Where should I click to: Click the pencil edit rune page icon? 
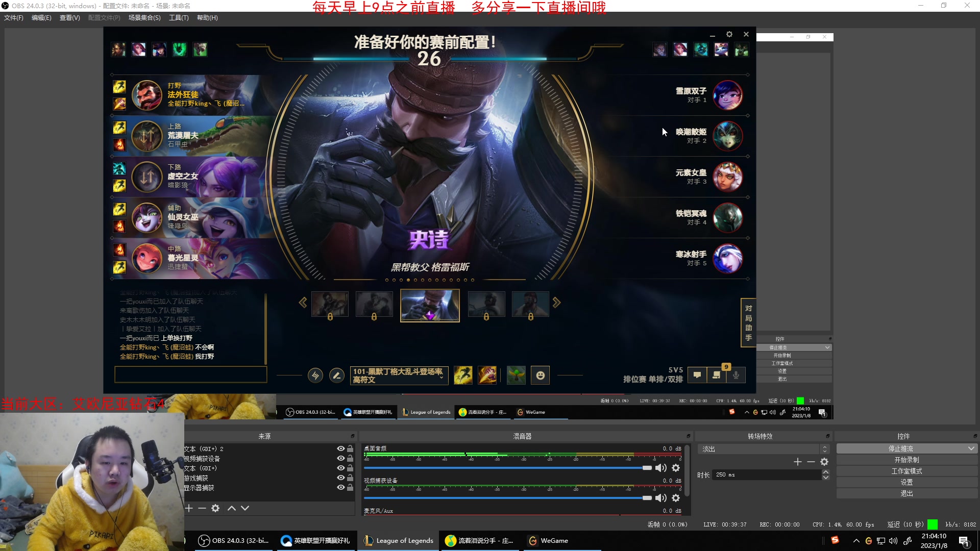pos(337,376)
